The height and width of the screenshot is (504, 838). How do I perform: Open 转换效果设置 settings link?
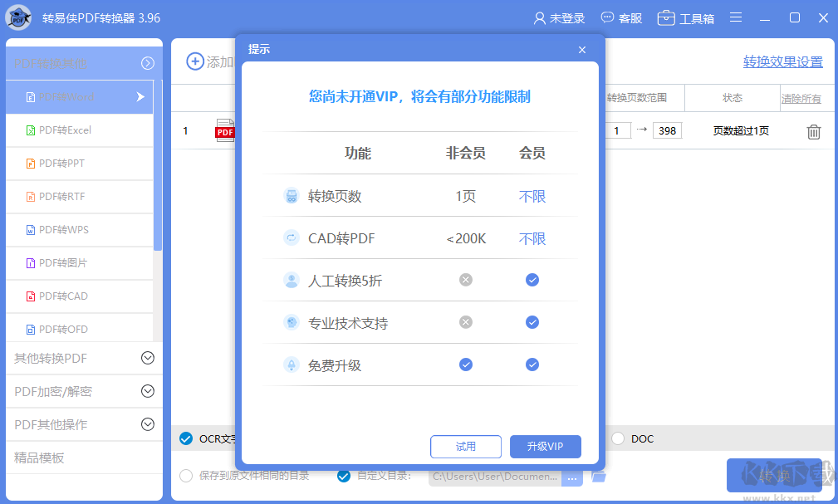[782, 61]
